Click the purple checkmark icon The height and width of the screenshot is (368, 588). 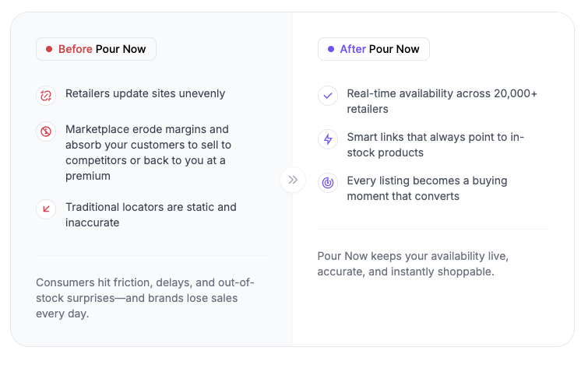click(328, 96)
